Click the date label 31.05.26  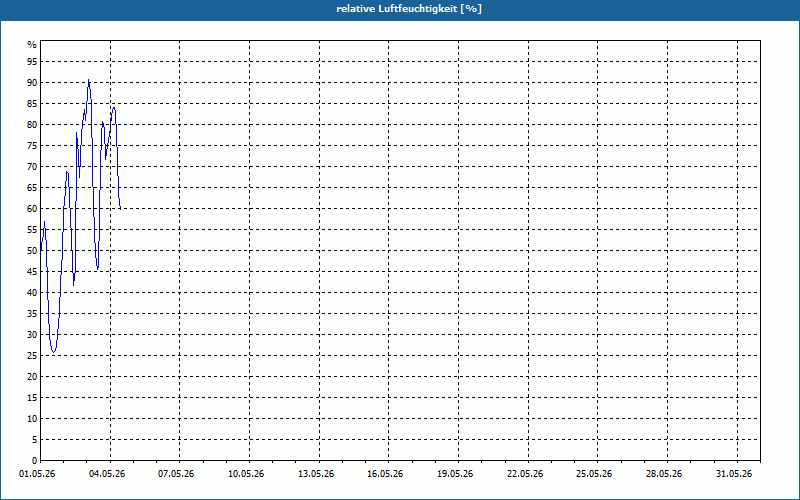click(x=734, y=474)
